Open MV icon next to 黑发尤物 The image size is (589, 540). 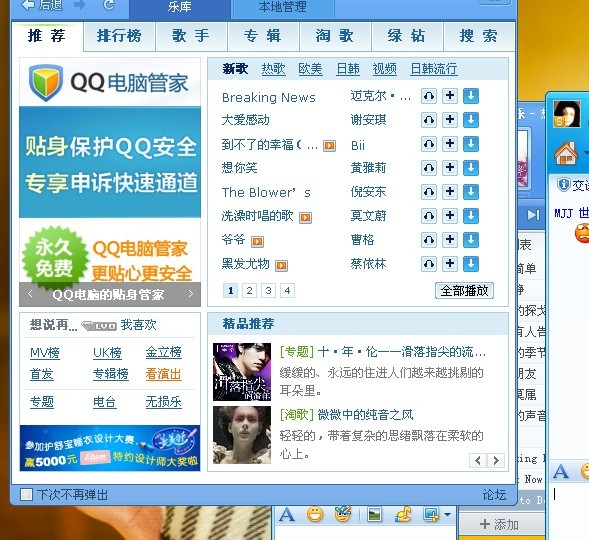(281, 265)
